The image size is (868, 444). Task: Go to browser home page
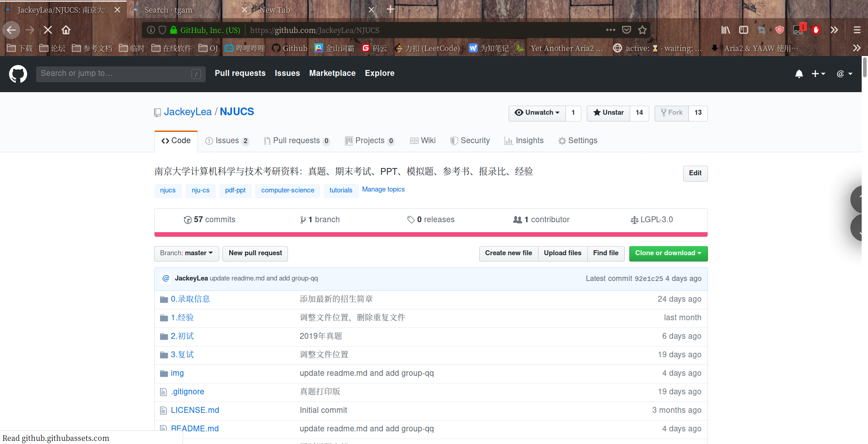66,30
